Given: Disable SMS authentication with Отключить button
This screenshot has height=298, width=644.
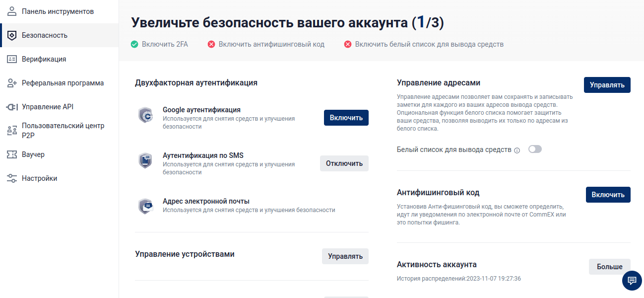Looking at the screenshot, I should pos(344,163).
